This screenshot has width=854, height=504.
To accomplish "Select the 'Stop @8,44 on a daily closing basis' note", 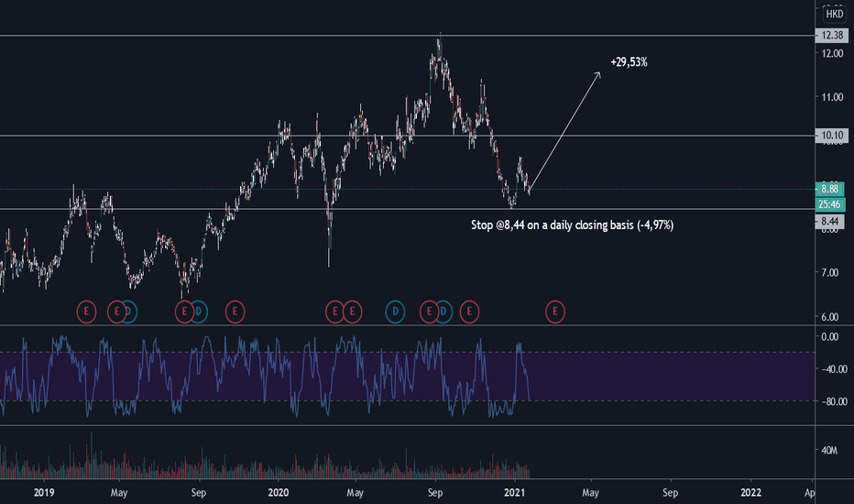I will pyautogui.click(x=573, y=225).
